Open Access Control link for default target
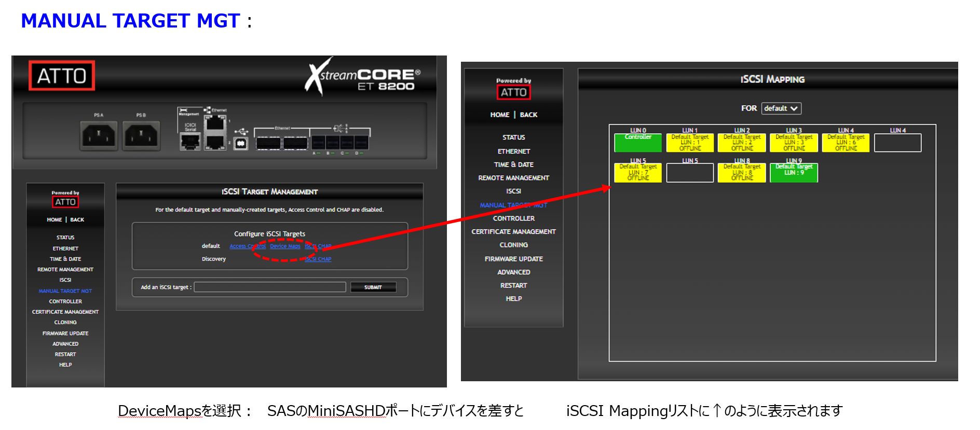The image size is (980, 430). pyautogui.click(x=247, y=246)
